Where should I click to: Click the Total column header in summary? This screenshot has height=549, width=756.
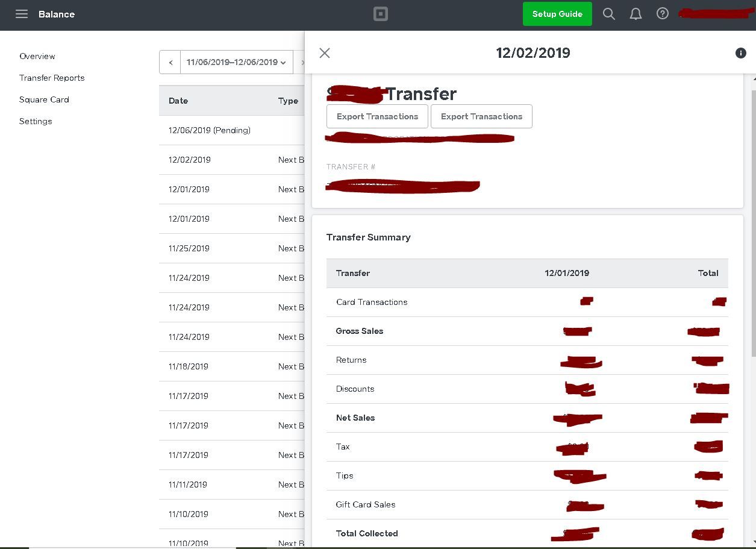708,273
